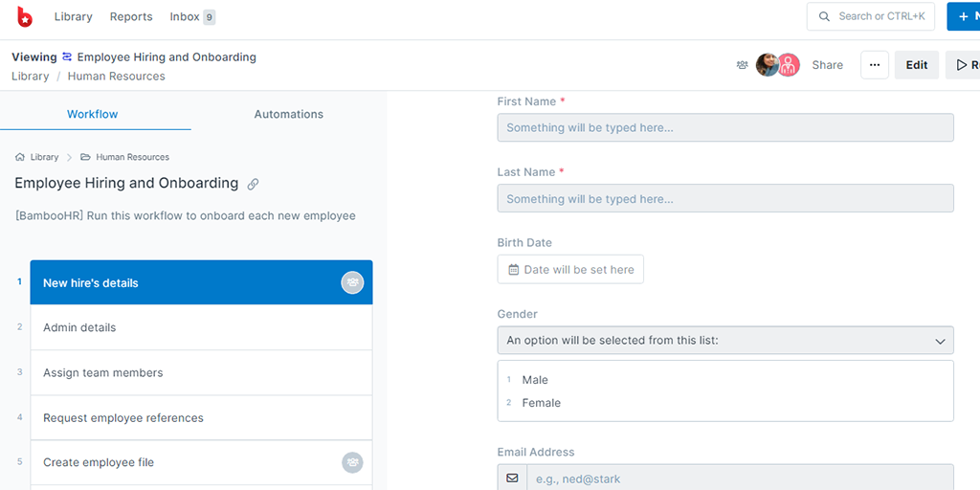Click the Share button
980x490 pixels.
(x=828, y=65)
